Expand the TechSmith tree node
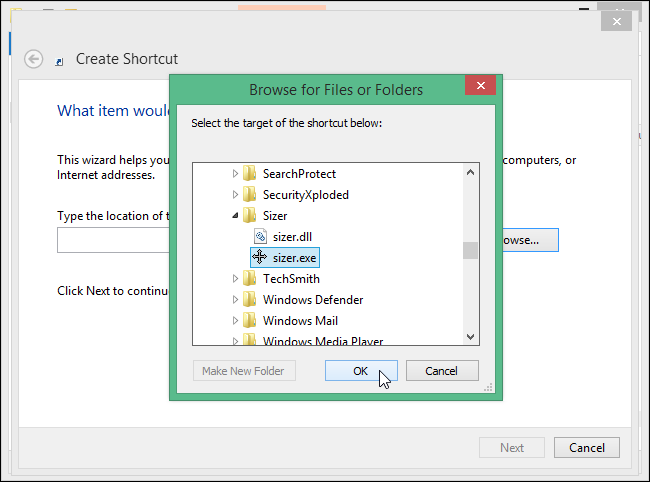Viewport: 650px width, 482px height. tap(236, 279)
